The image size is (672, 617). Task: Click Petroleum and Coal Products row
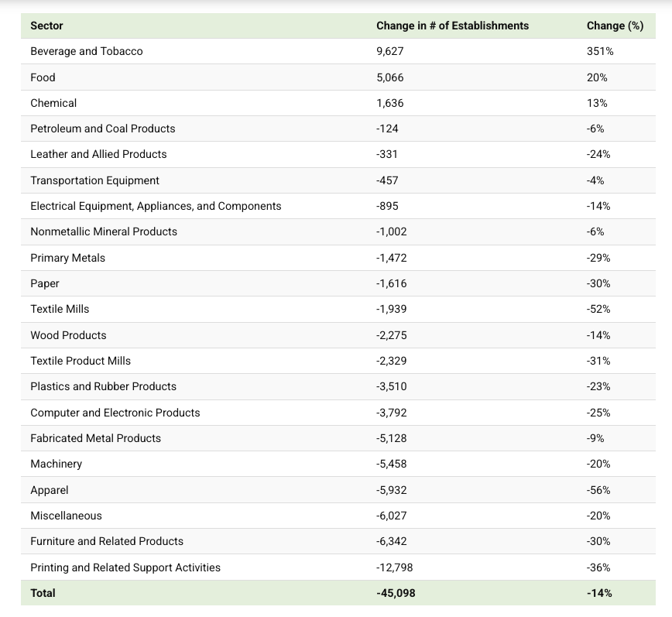[103, 129]
